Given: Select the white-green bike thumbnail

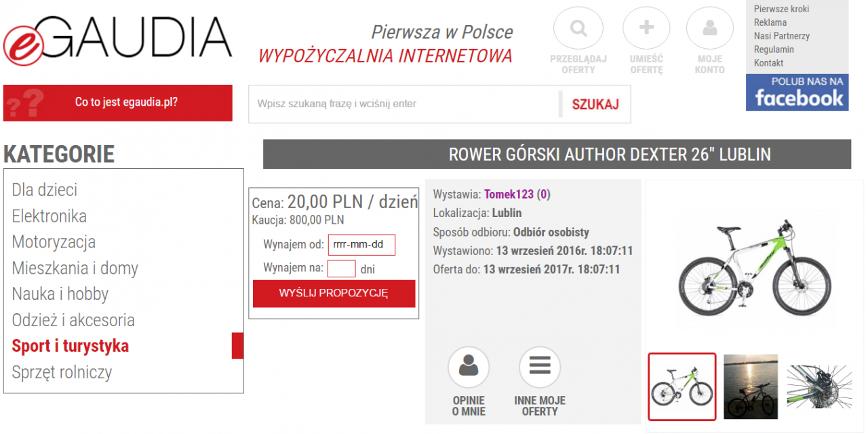Looking at the screenshot, I should coord(682,387).
